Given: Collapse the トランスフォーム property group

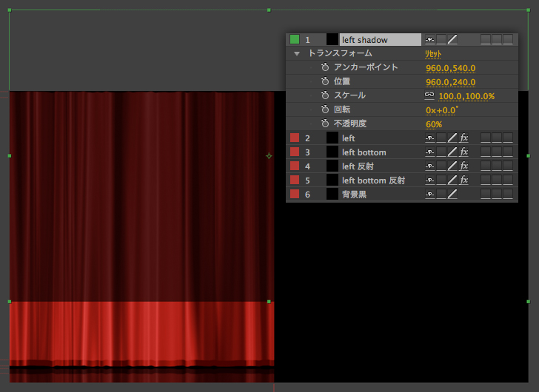Looking at the screenshot, I should 297,54.
